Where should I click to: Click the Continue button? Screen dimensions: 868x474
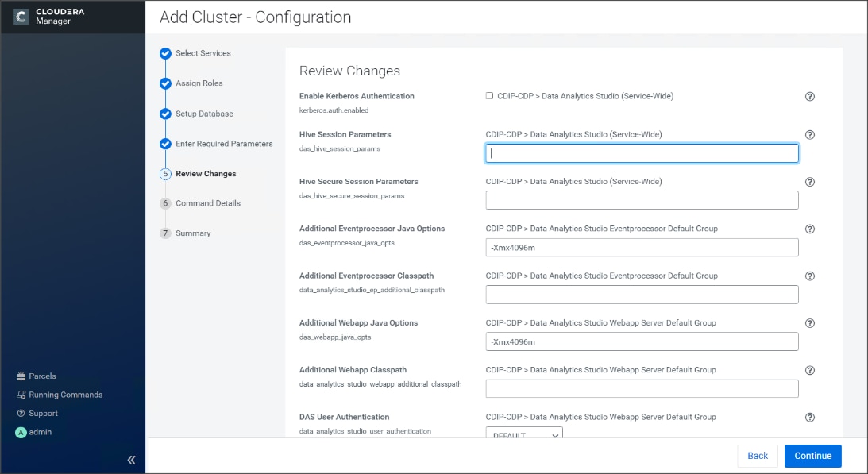812,456
